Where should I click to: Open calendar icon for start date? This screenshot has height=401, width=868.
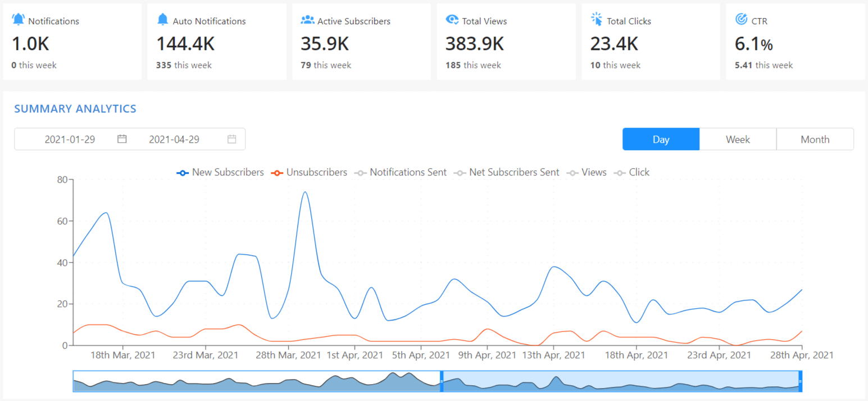[x=122, y=139]
